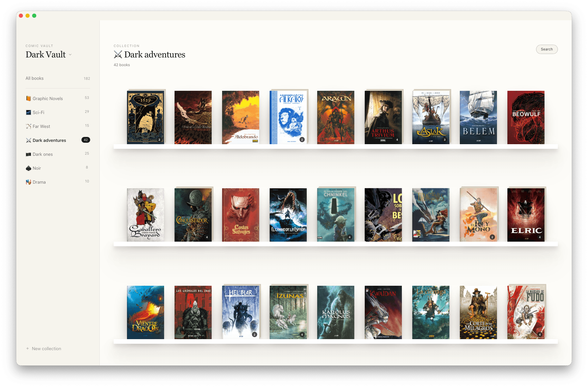Open the 1629 book cover

(146, 117)
